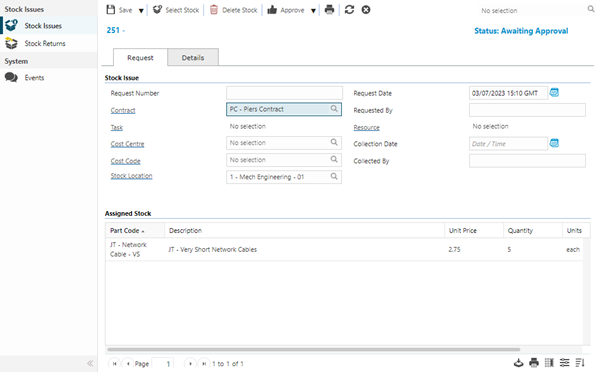Click the Cost Code search icon
The width and height of the screenshot is (600, 372).
(x=334, y=159)
